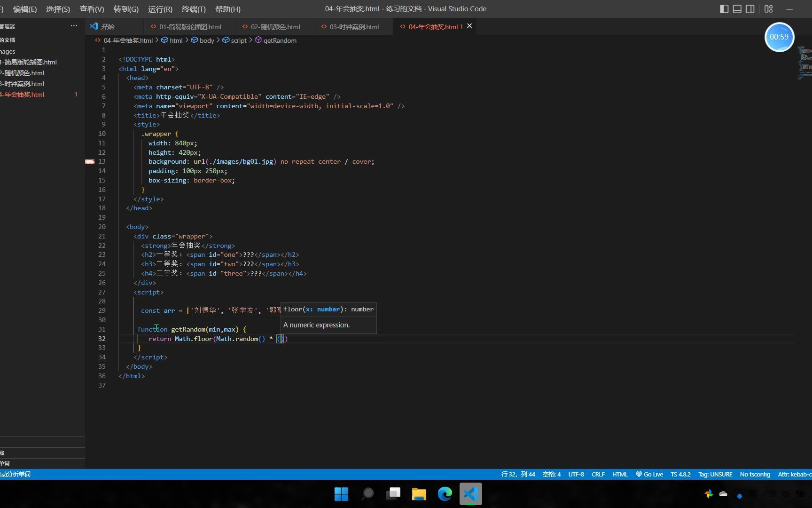The image size is (812, 508).
Task: Click getRandom breadcrumb item
Action: click(280, 40)
